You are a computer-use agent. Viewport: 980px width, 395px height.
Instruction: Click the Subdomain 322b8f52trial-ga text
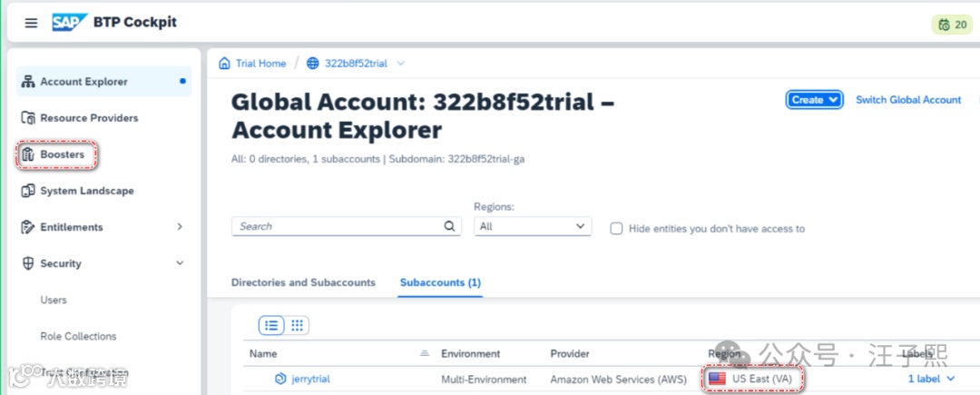pos(456,159)
